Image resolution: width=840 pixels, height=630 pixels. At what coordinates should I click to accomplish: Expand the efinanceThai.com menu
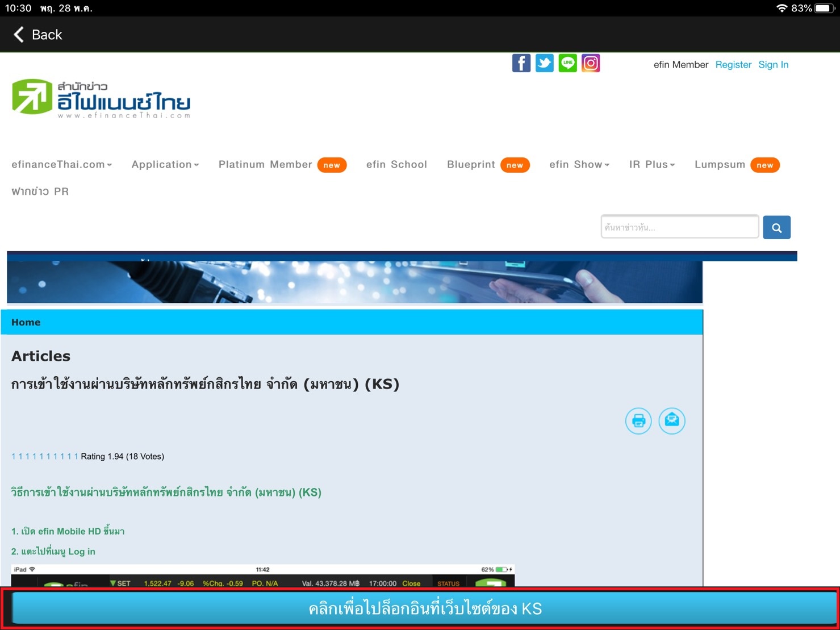(x=61, y=165)
